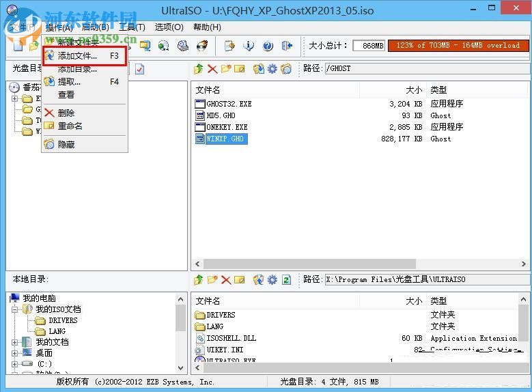Click the hide icon in disc directory toolbar
Viewport: 532px width, 392px height.
point(285,69)
